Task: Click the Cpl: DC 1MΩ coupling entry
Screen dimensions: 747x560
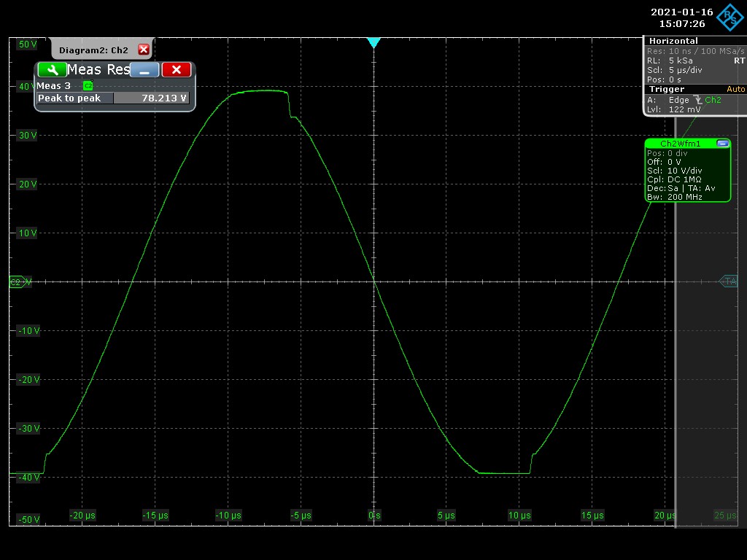Action: coord(673,179)
